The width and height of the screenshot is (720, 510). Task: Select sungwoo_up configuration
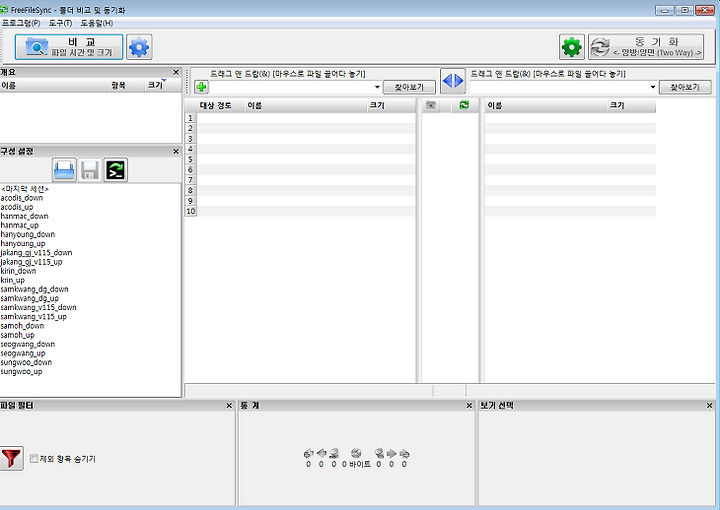pyautogui.click(x=21, y=372)
